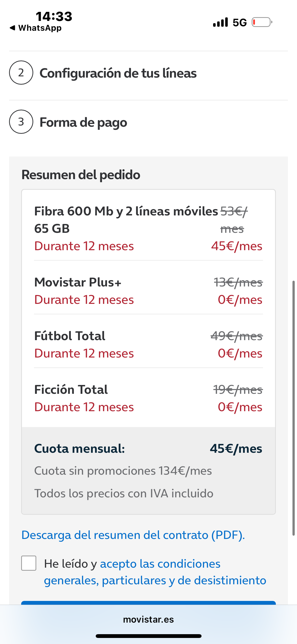Tap the home indicator bar

point(148,636)
